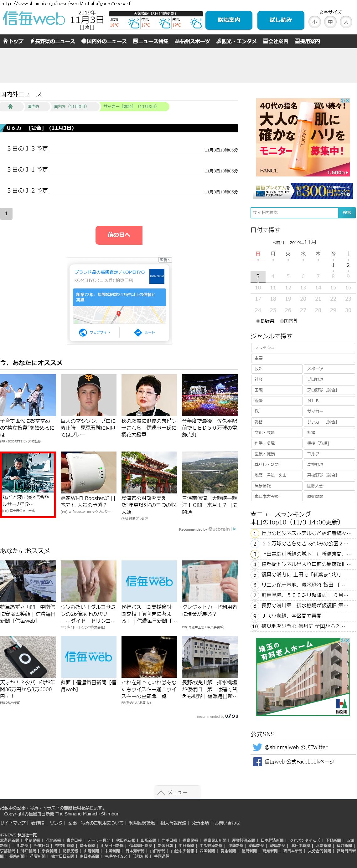Go to previous month via ＜前月

tap(278, 243)
